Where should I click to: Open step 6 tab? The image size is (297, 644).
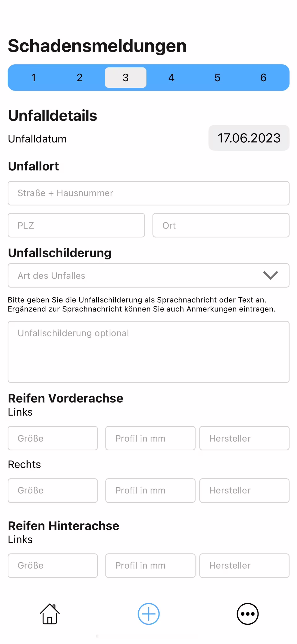(x=263, y=78)
